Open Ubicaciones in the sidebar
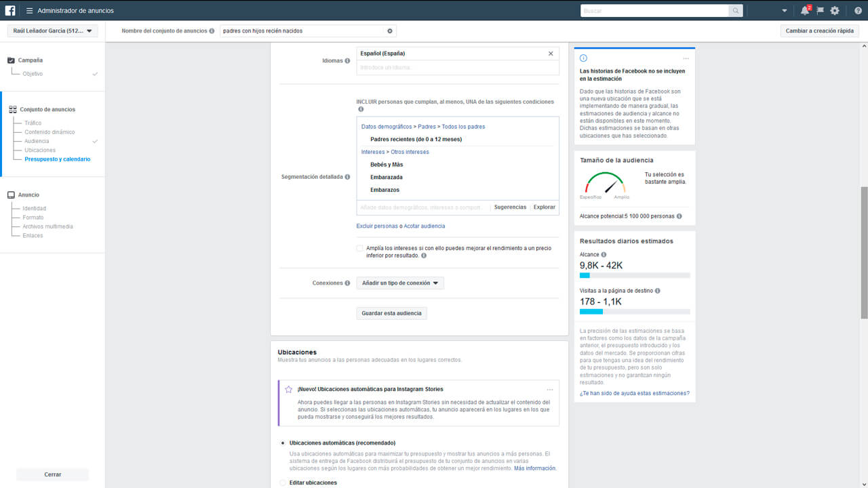 point(40,150)
